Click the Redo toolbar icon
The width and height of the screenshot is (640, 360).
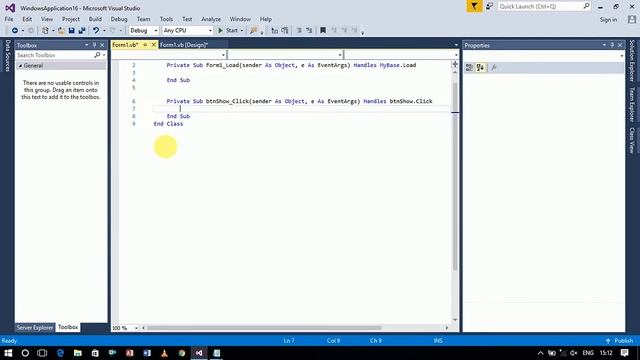coord(113,31)
